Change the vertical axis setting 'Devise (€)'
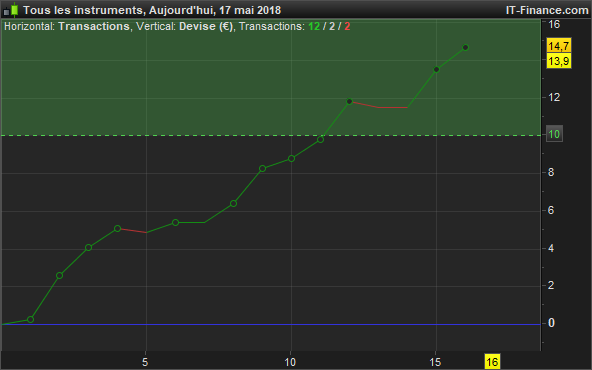 [x=206, y=26]
